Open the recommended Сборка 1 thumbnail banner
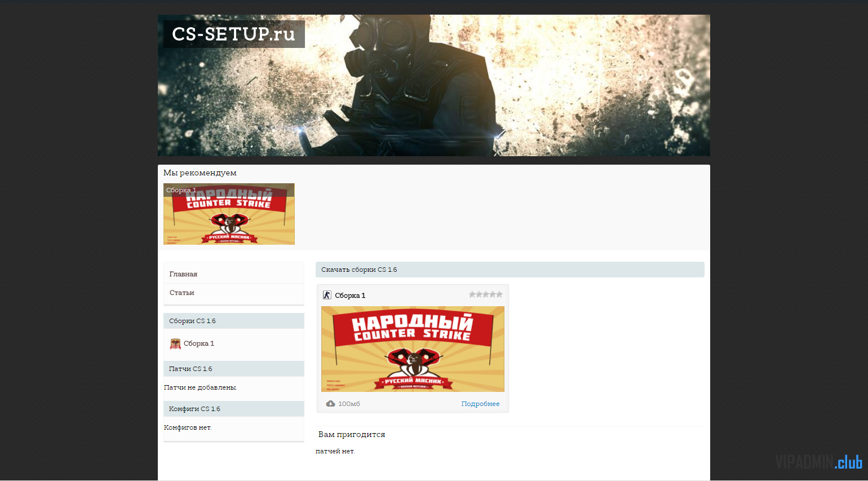The width and height of the screenshot is (868, 481). (229, 214)
